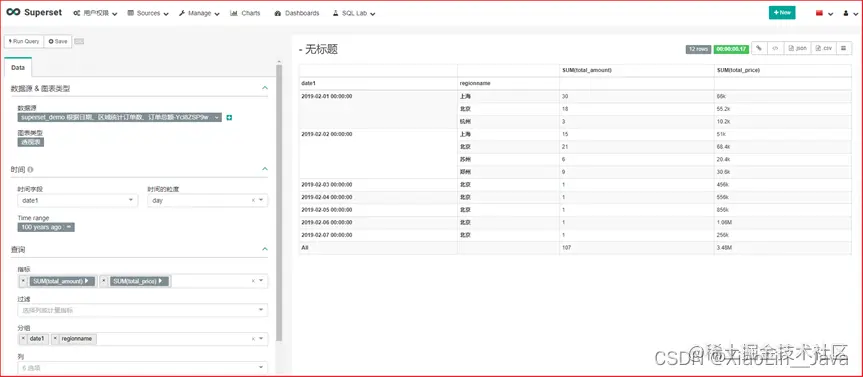This screenshot has height=377, width=863.
Task: Click the green New button
Action: [782, 13]
